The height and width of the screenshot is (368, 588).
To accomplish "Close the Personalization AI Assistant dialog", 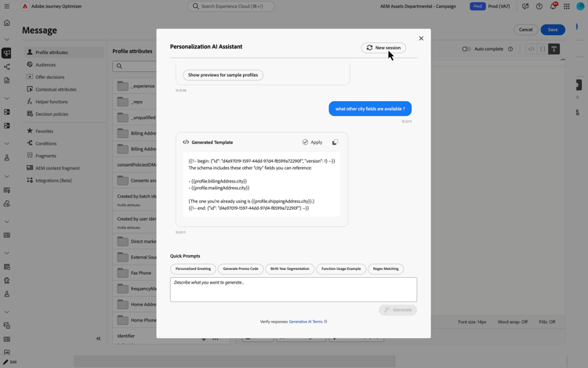I will pyautogui.click(x=421, y=38).
